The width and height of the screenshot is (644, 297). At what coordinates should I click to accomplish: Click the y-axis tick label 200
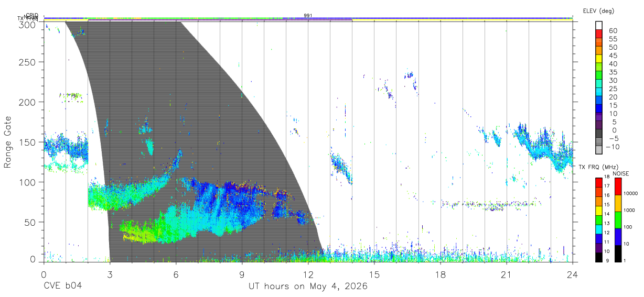28,102
